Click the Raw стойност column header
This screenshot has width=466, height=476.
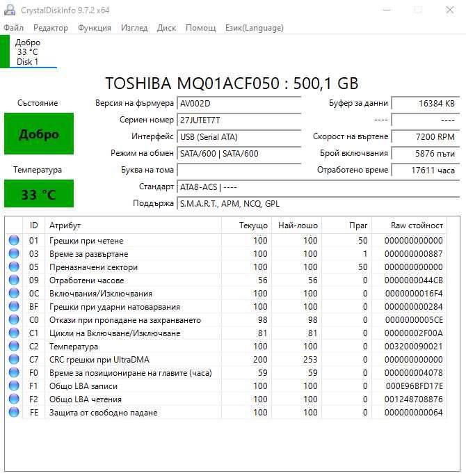point(409,225)
